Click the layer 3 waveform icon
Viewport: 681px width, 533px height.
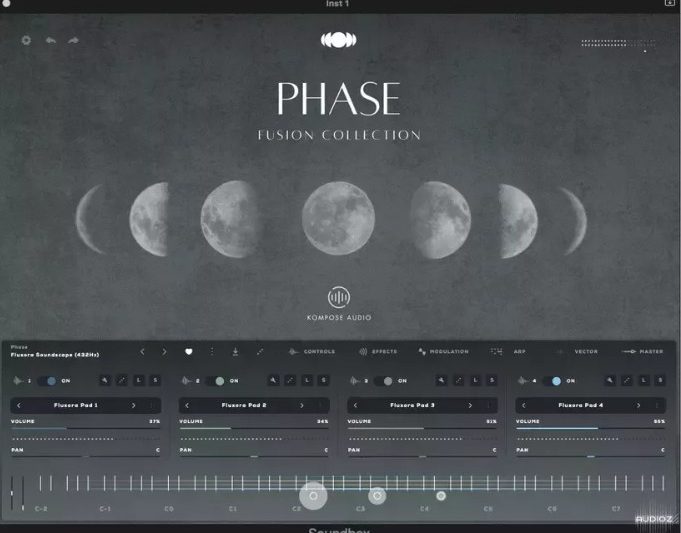[354, 381]
